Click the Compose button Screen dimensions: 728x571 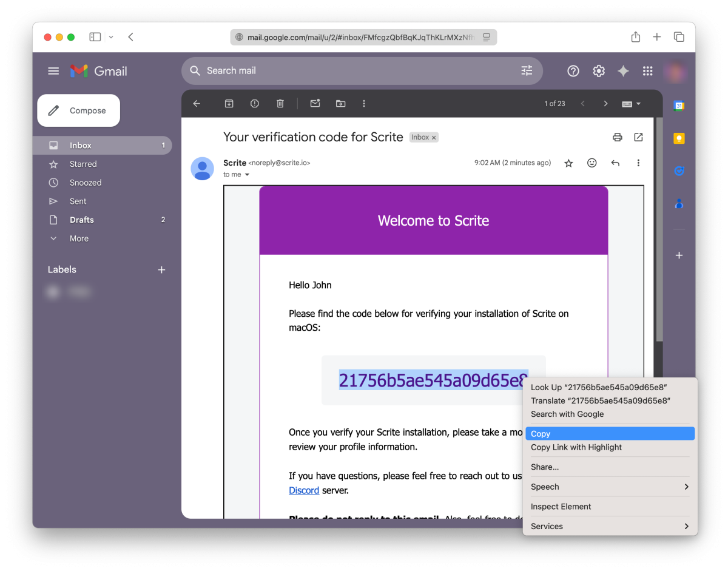coord(79,110)
